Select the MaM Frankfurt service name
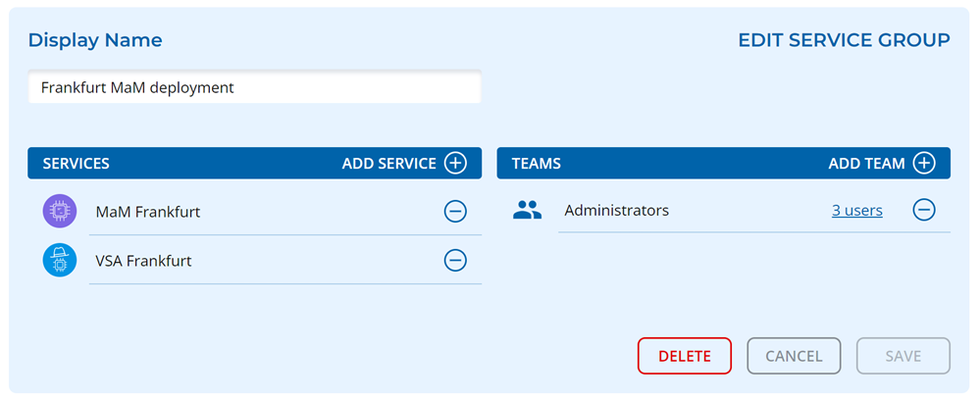 tap(147, 211)
